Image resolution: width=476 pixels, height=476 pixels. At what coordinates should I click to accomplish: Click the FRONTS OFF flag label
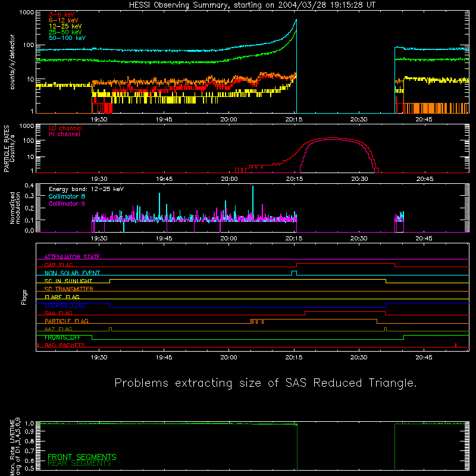(x=62, y=337)
